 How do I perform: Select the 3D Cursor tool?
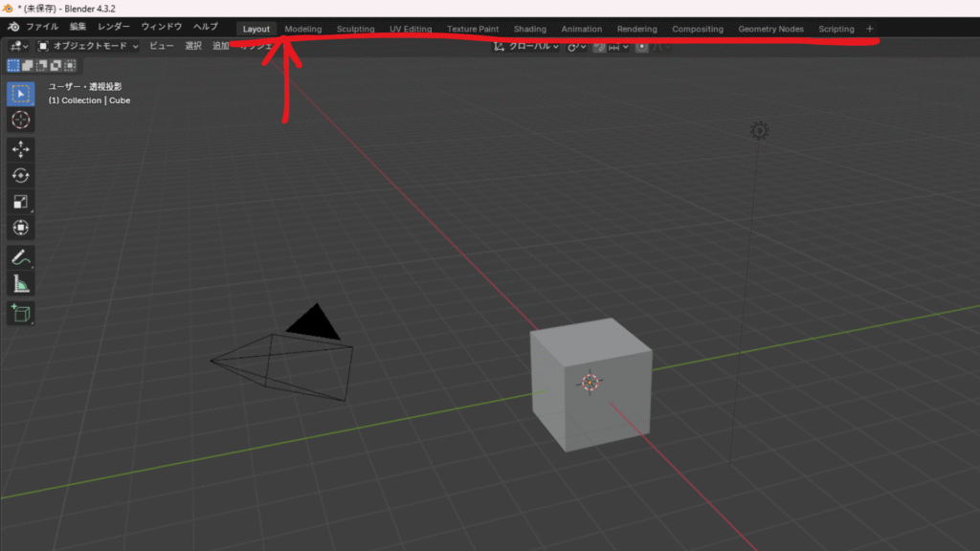pos(21,120)
